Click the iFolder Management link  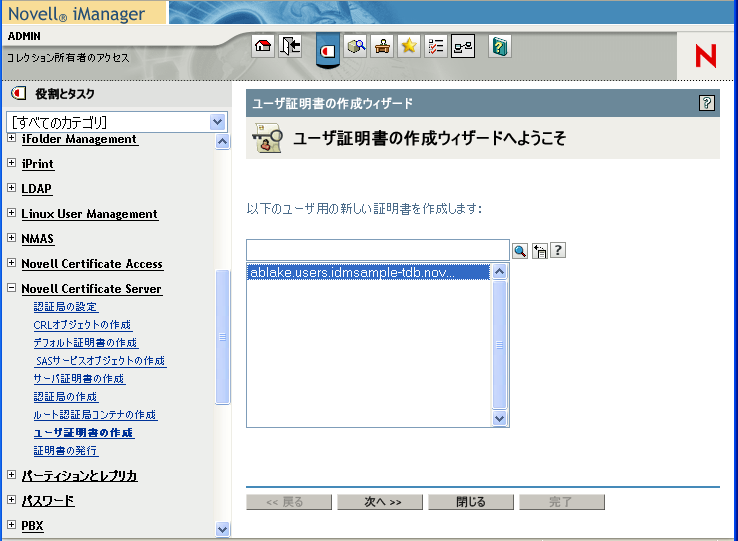(80, 139)
